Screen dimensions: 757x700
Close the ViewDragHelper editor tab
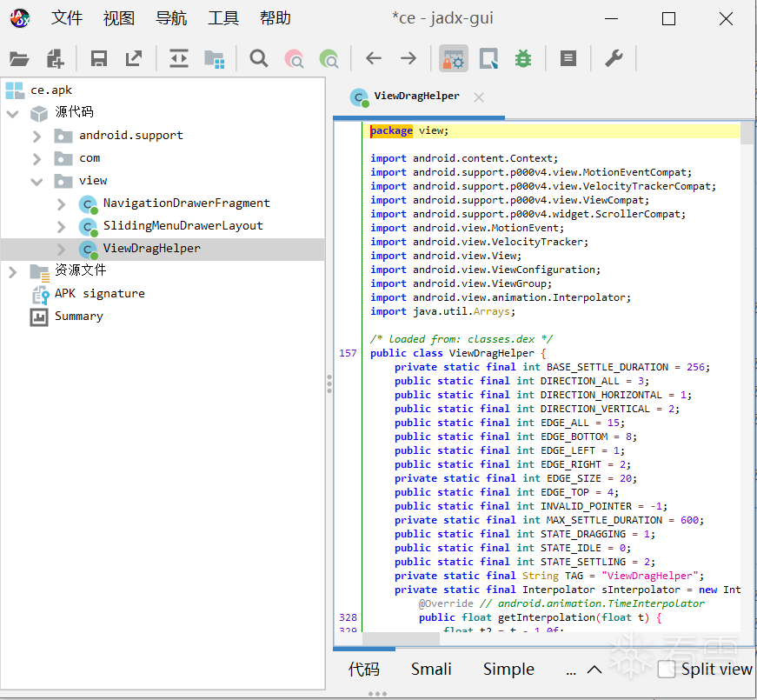(479, 97)
